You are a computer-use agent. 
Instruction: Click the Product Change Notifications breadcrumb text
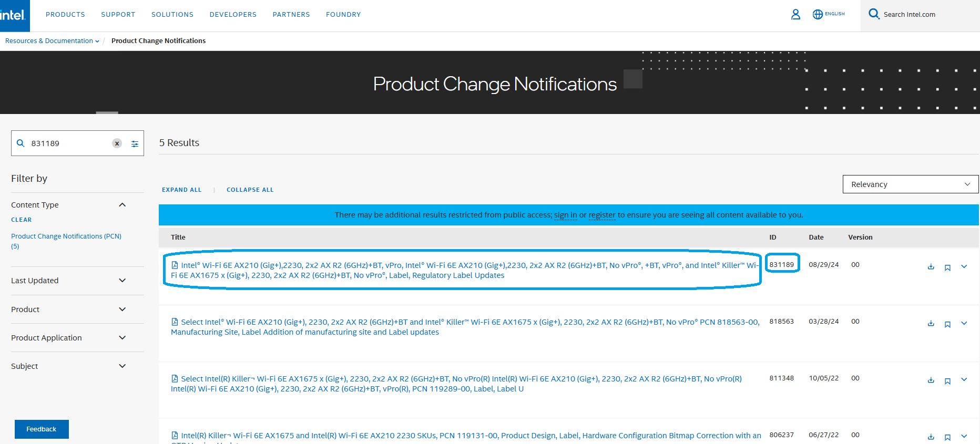click(x=158, y=41)
